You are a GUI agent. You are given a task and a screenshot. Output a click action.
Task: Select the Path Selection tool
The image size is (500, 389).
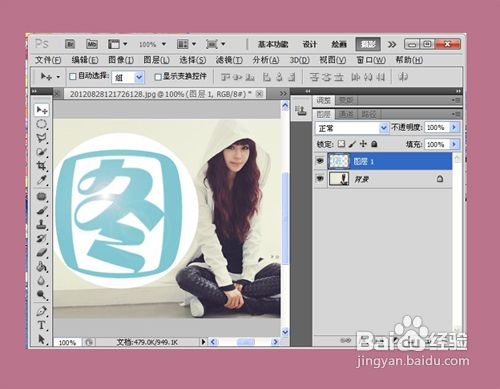tap(41, 339)
